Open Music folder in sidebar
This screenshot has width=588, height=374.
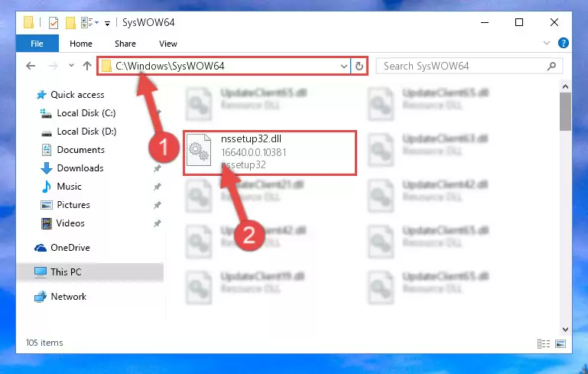click(69, 187)
